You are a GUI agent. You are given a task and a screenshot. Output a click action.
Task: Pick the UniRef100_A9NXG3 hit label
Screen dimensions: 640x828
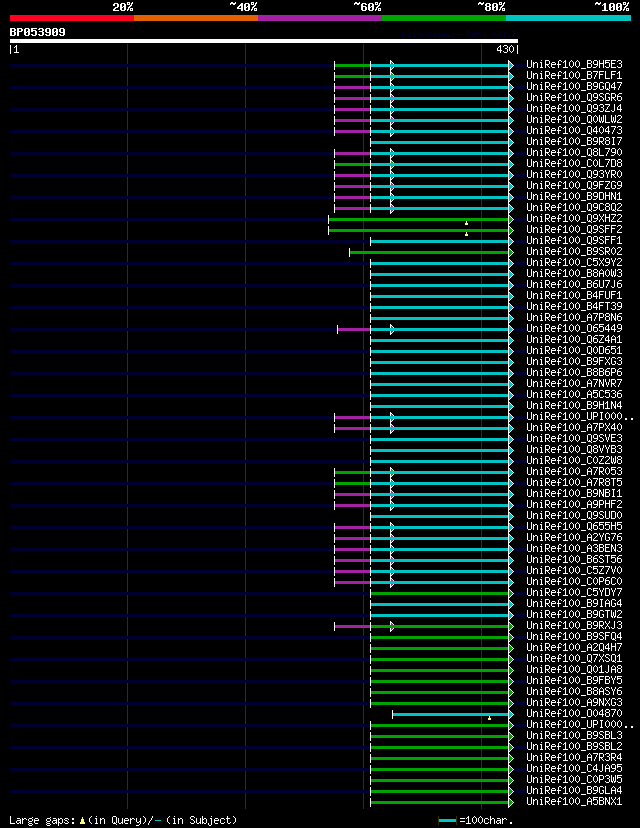point(575,702)
